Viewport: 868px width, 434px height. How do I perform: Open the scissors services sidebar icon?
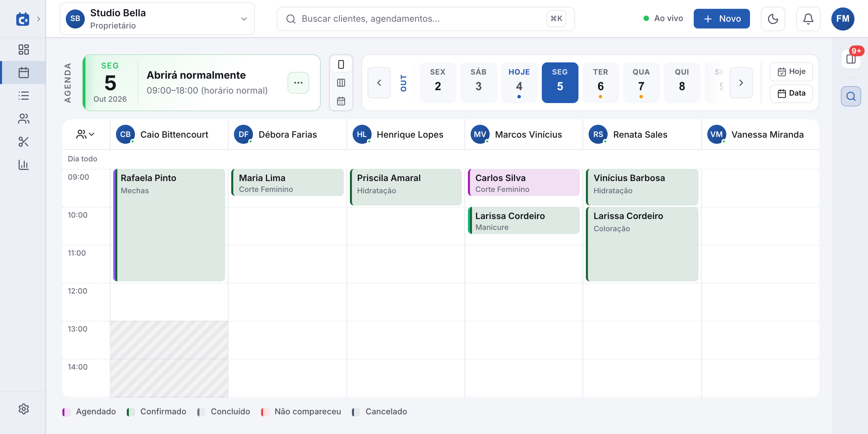[x=23, y=142]
